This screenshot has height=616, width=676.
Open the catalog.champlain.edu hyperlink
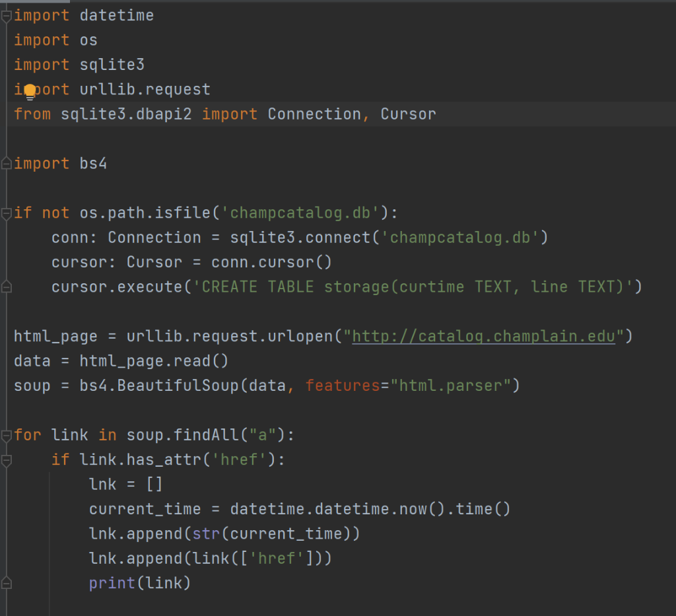(x=484, y=335)
